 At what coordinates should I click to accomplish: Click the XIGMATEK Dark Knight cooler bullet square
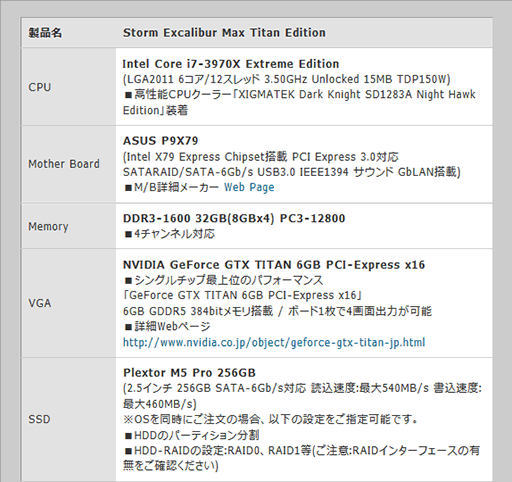point(128,95)
